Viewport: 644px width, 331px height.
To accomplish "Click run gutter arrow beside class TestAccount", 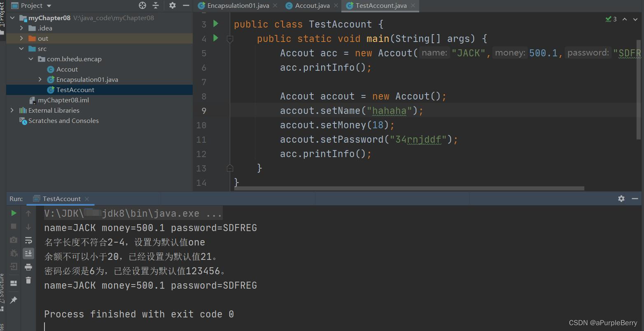I will click(216, 23).
